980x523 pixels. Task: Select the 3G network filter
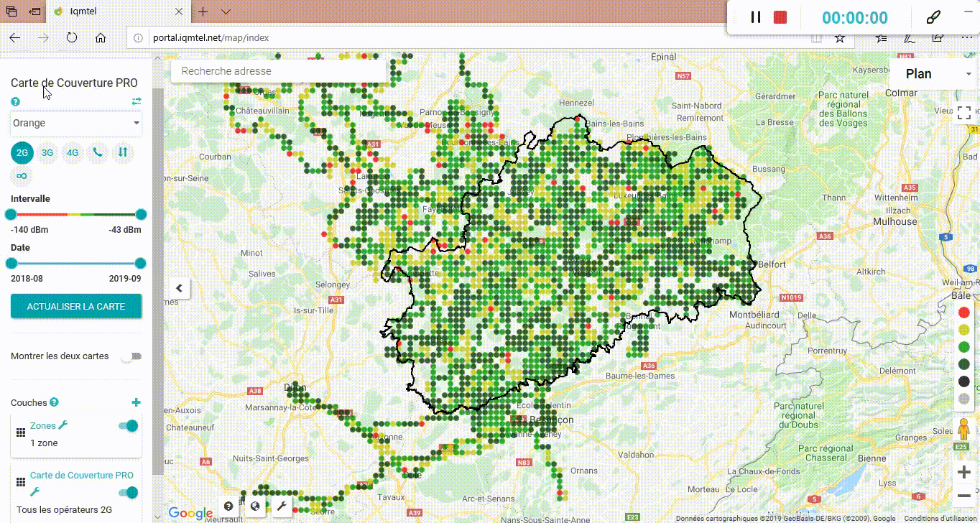pos(47,152)
